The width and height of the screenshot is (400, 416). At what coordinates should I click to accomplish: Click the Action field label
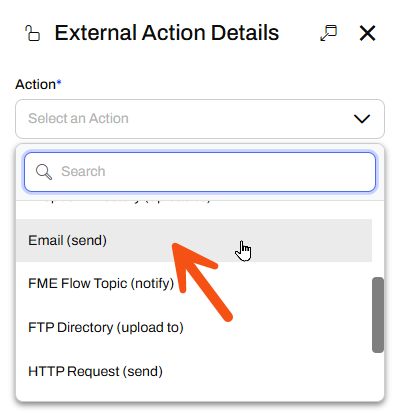35,85
